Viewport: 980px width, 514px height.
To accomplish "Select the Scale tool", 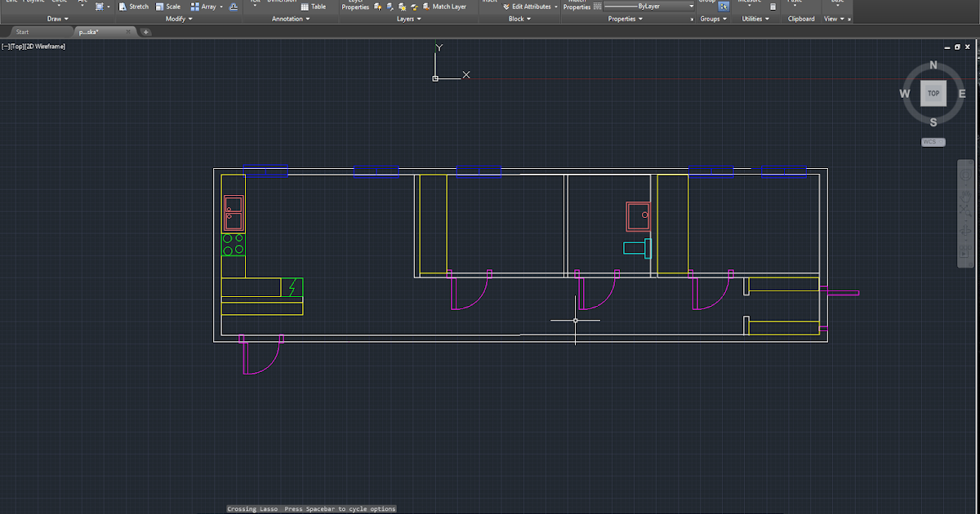I will tap(169, 6).
